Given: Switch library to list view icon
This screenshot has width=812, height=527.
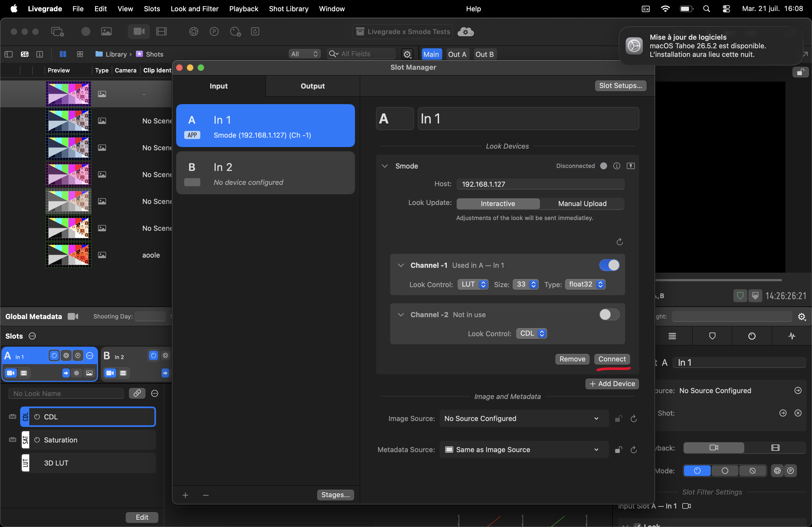Looking at the screenshot, I should [x=63, y=54].
